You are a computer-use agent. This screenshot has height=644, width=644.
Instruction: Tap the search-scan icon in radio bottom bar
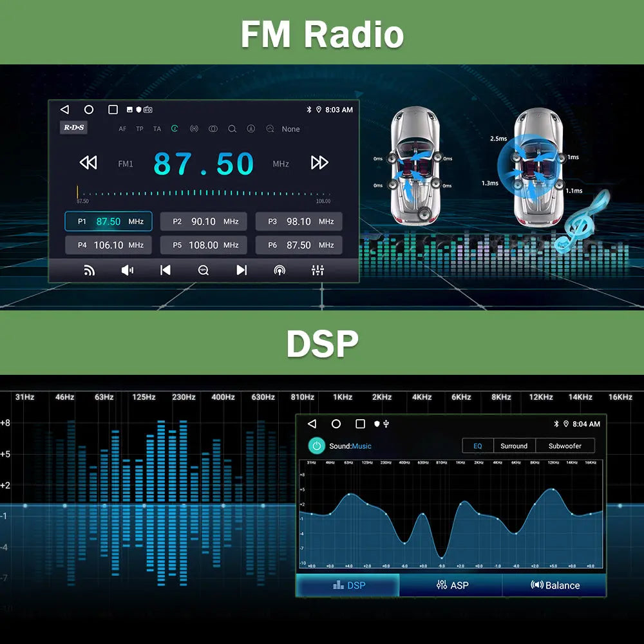click(204, 270)
